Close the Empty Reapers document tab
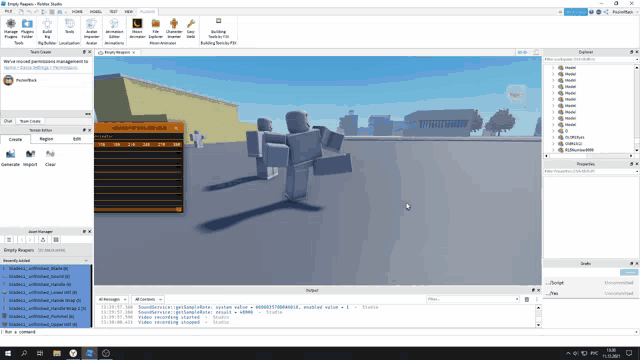 [x=133, y=53]
